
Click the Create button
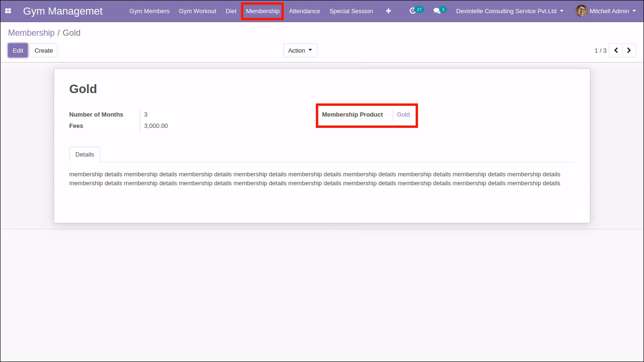(x=44, y=50)
